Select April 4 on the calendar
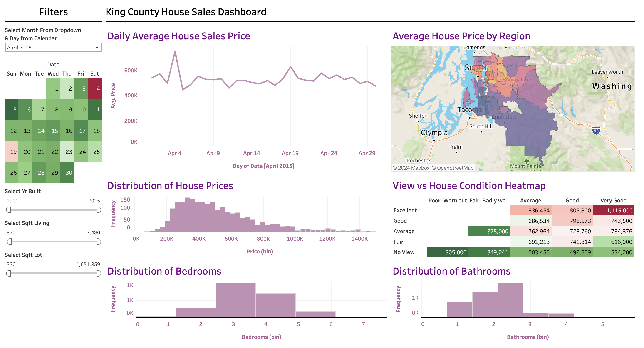Screen dimensions: 644x348 click(x=95, y=88)
